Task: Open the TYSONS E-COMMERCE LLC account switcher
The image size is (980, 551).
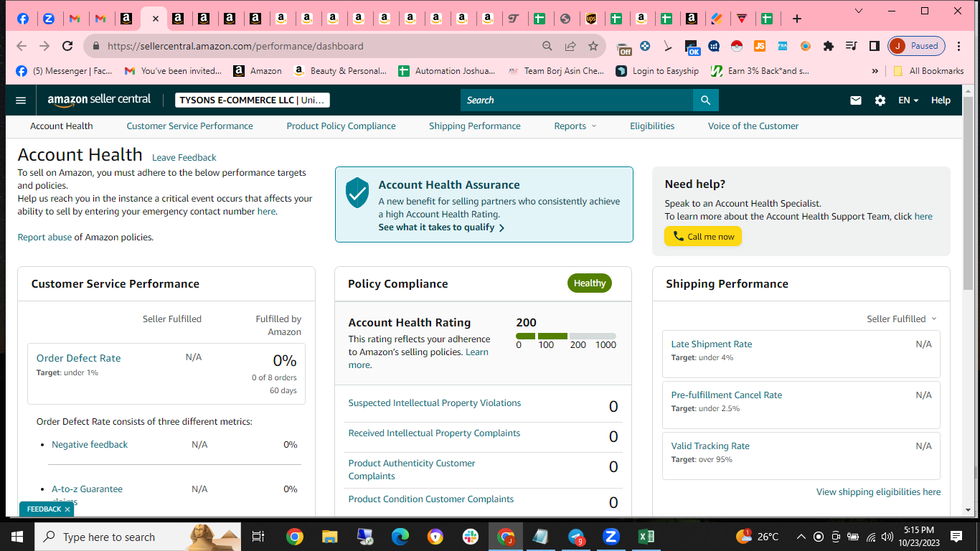Action: (252, 100)
